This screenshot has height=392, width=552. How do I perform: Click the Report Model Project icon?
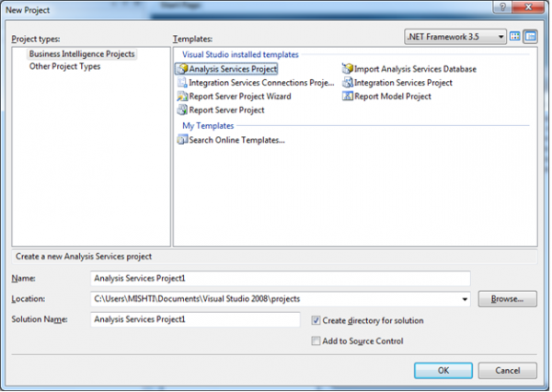click(x=348, y=96)
